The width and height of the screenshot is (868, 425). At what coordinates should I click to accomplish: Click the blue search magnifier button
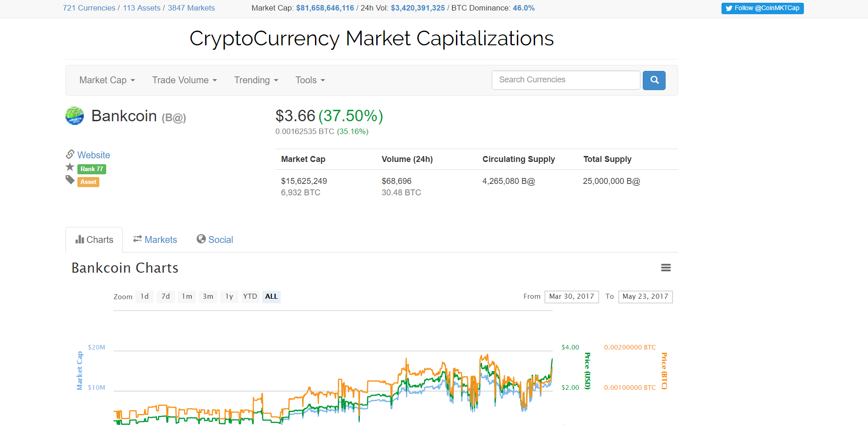click(x=654, y=80)
